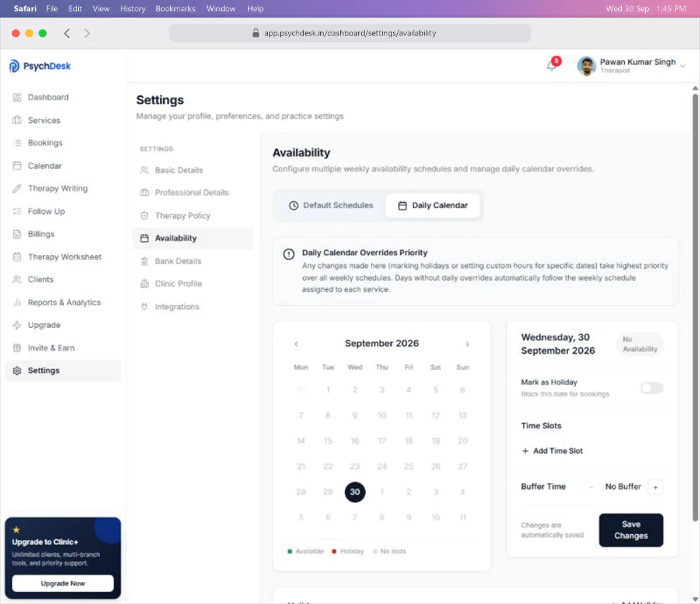Open the Bookmarks menu in menu bar
This screenshot has width=700, height=604.
tap(176, 9)
